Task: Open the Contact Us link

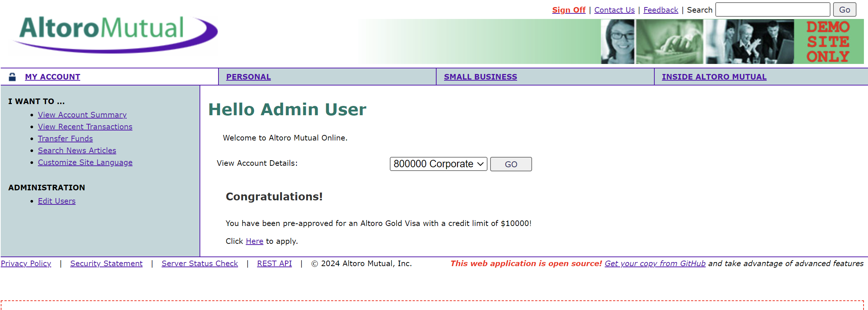Action: (615, 10)
